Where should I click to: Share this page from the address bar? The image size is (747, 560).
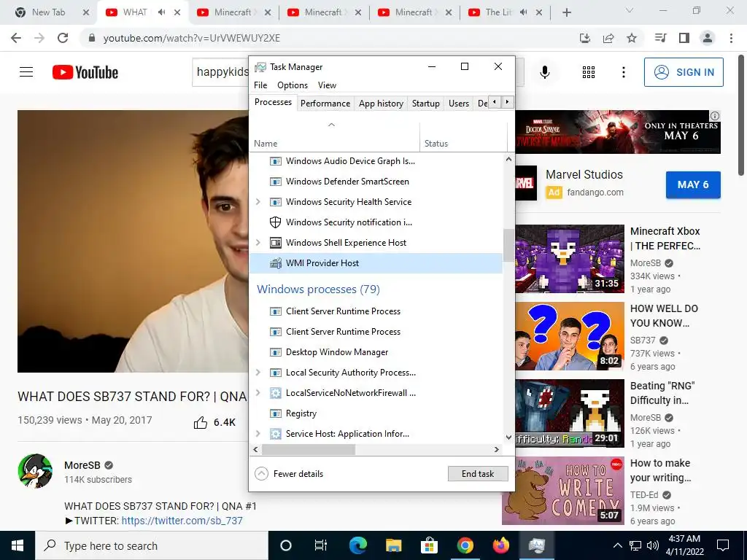(x=608, y=38)
